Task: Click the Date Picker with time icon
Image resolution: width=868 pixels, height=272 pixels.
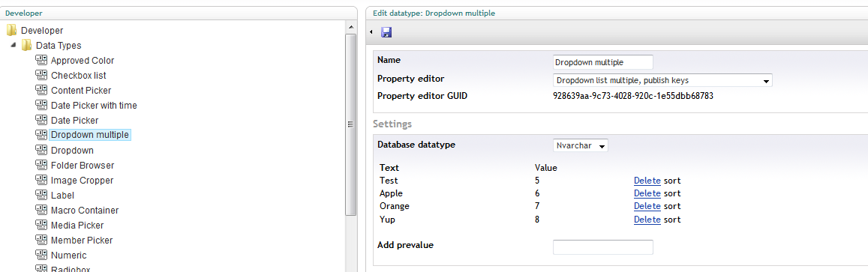Action: pos(41,105)
